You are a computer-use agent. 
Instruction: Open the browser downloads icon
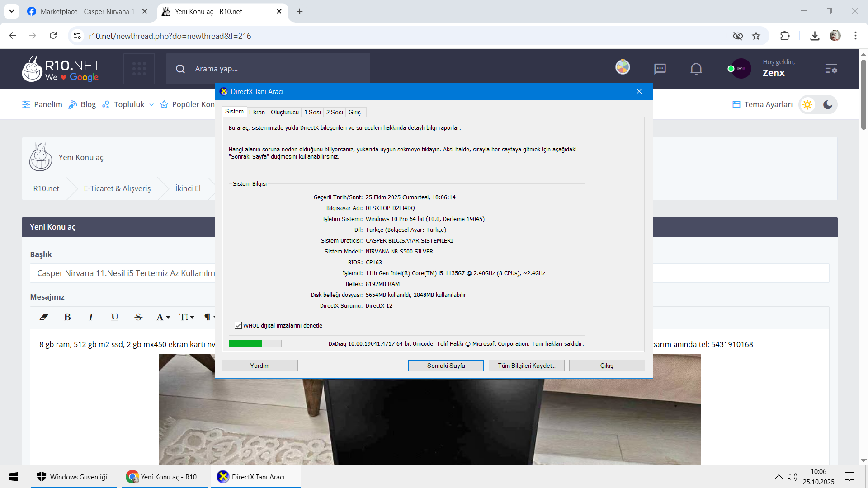815,36
